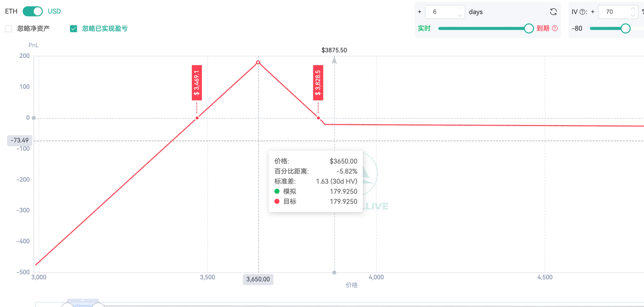Click the gray dot on the price axis
The height and width of the screenshot is (307, 644).
click(334, 272)
